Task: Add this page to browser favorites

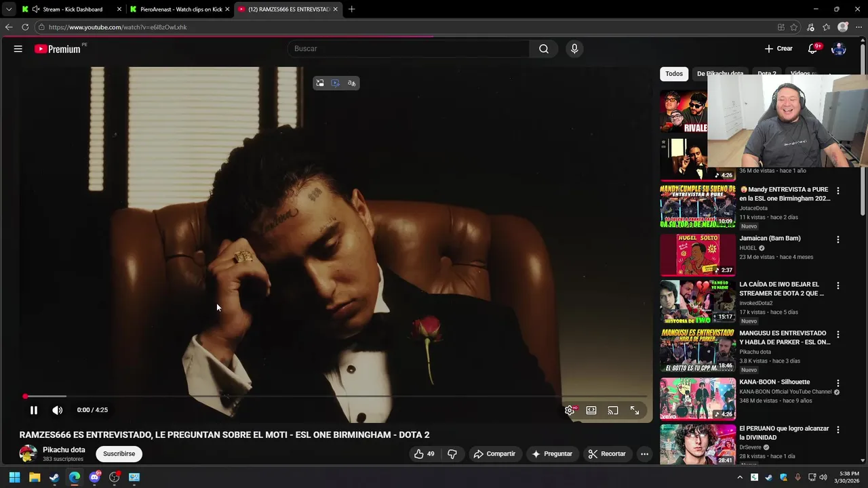Action: tap(794, 27)
